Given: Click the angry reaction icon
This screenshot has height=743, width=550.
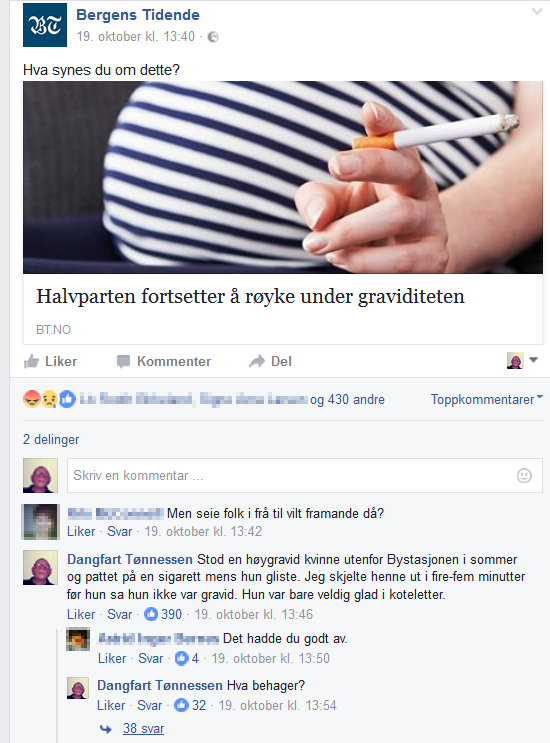Looking at the screenshot, I should point(31,399).
